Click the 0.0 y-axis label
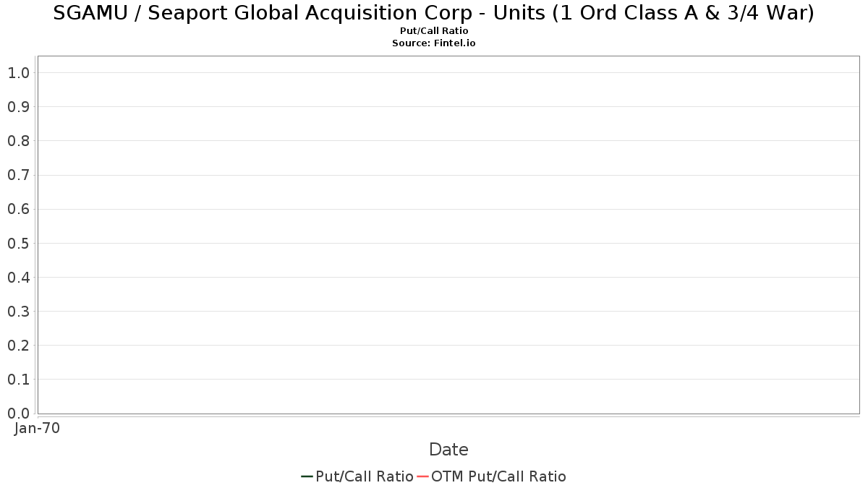The width and height of the screenshot is (868, 488). (x=18, y=414)
